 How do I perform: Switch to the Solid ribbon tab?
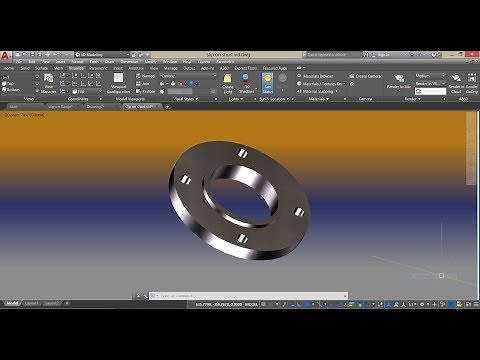[25, 68]
